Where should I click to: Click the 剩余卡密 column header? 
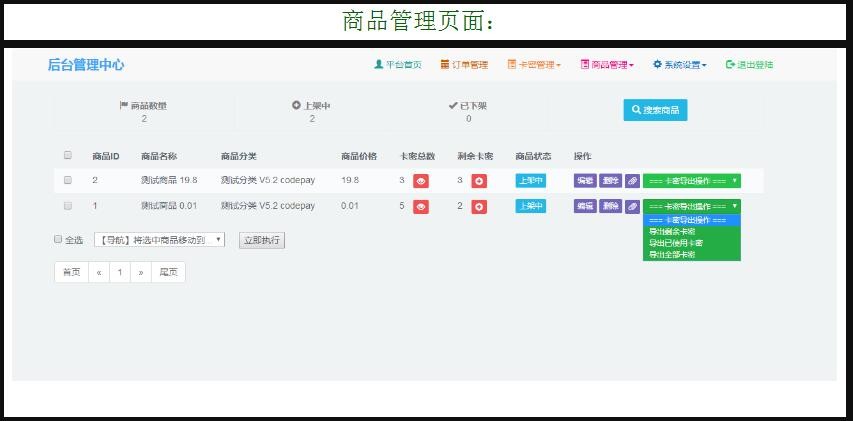pos(475,156)
